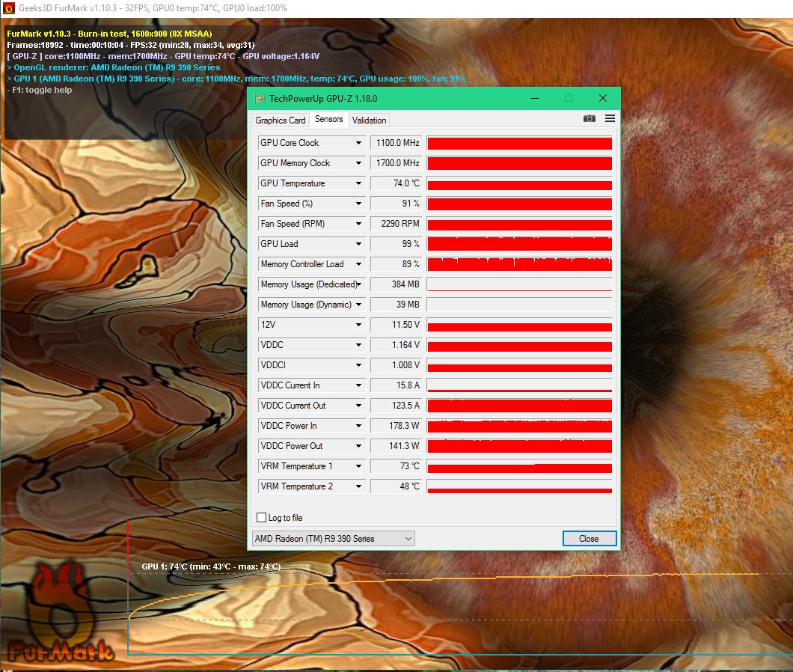Open the GPU-Z hamburger menu icon

tap(610, 118)
